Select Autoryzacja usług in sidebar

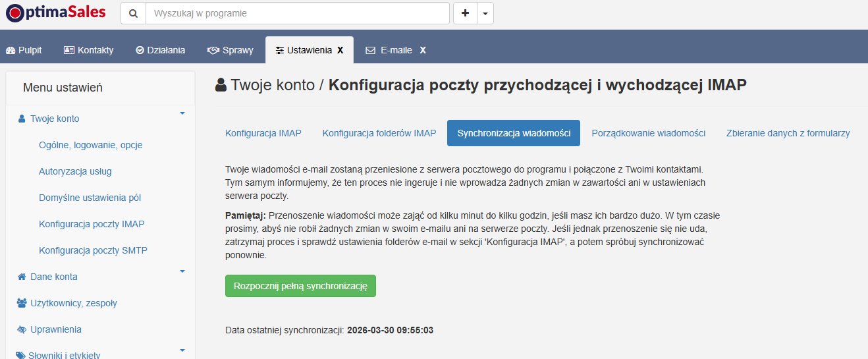coord(75,171)
